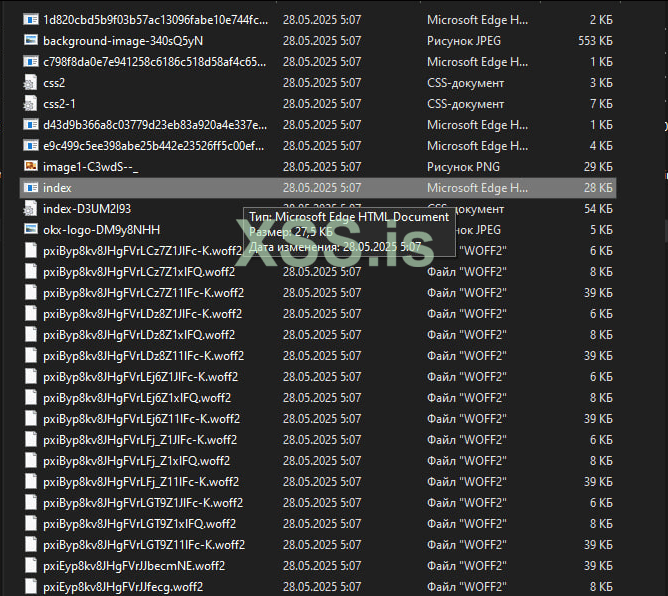This screenshot has height=596, width=668.
Task: Click file icon of pxiByp8kv8JHgFVrLCz7Z11lFc-K.woff2
Action: (31, 293)
